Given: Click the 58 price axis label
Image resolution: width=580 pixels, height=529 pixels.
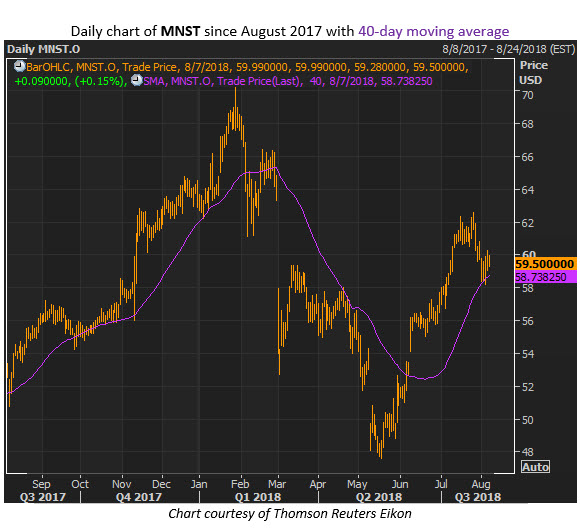Looking at the screenshot, I should tap(527, 288).
